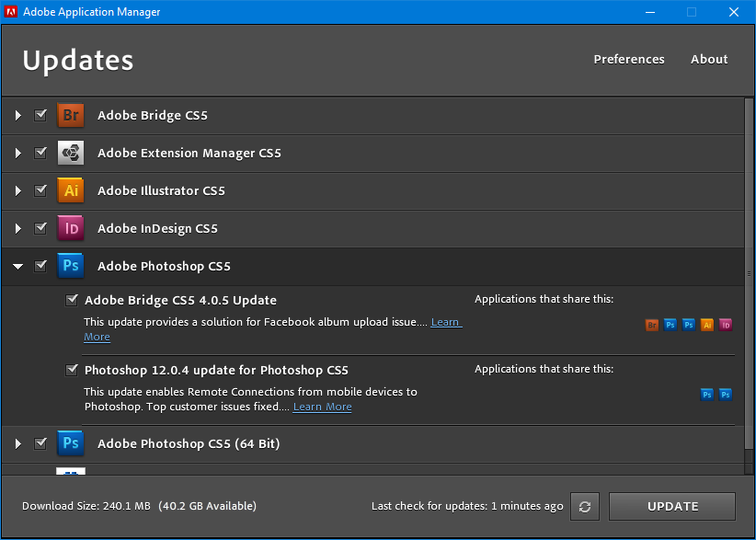Click the Last check for updates text

467,506
